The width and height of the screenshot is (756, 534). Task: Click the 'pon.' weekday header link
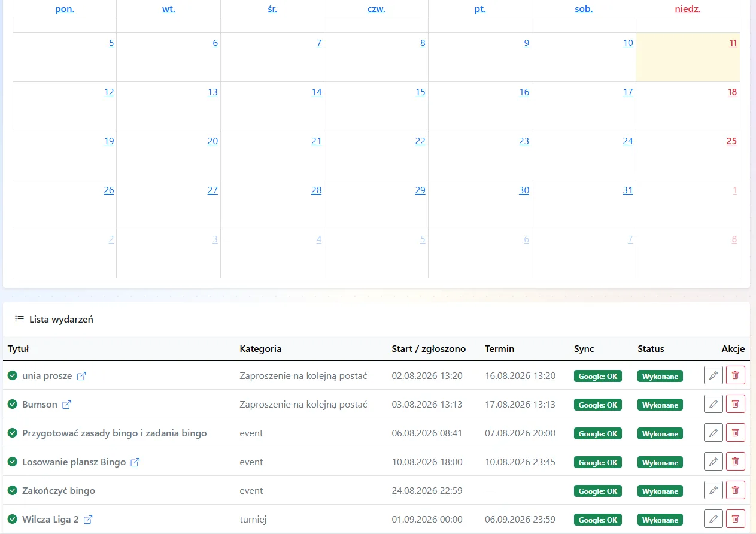65,9
